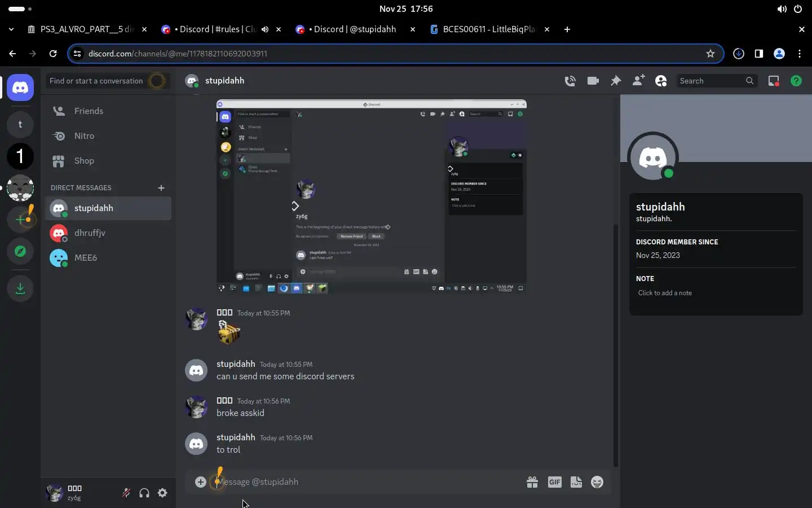Open the emoji picker
Viewport: 812px width, 508px height.
coord(597,482)
